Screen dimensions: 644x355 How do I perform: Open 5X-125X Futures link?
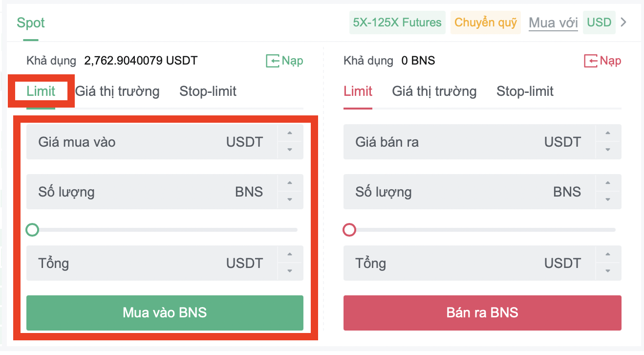coord(397,22)
